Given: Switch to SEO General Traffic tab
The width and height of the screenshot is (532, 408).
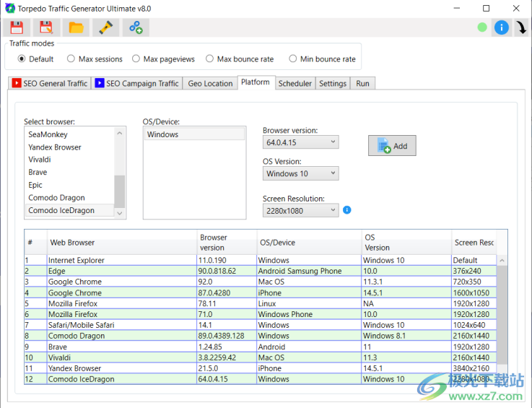Looking at the screenshot, I should click(x=50, y=84).
